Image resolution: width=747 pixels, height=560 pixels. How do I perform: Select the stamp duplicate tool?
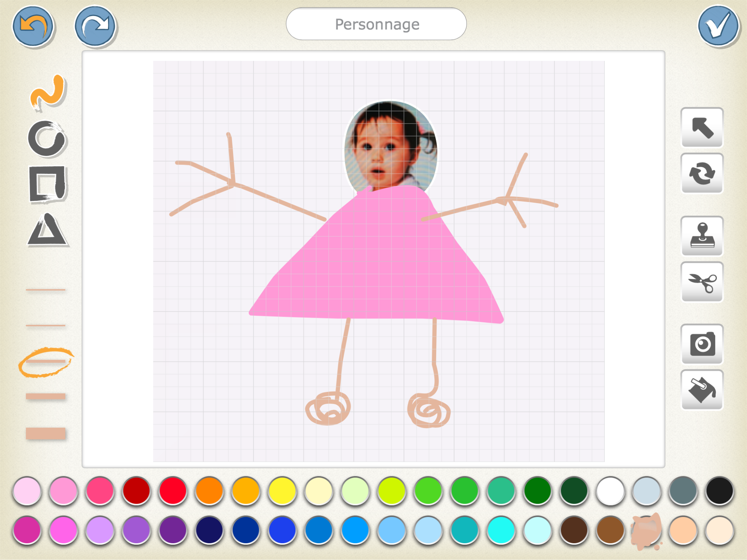[702, 236]
